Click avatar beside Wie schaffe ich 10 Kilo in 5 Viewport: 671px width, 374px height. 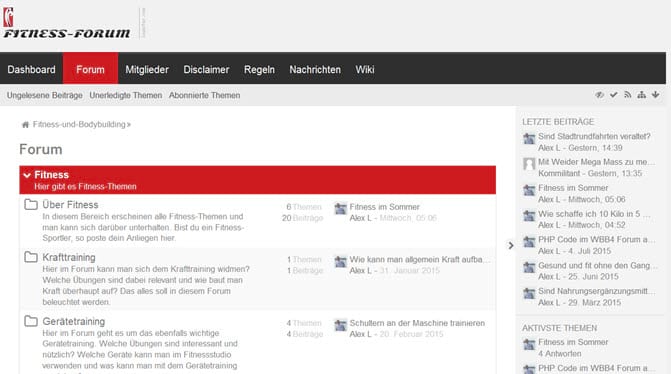pos(529,216)
